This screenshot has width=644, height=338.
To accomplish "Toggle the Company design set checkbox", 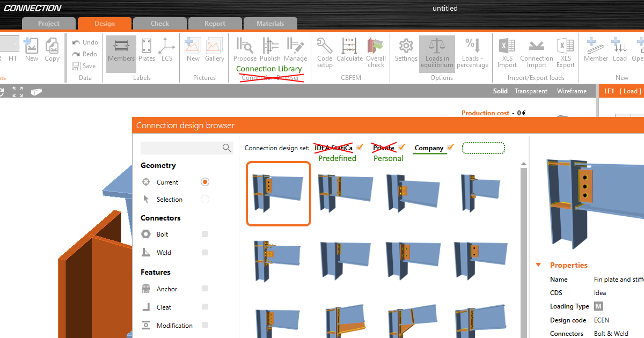I will click(451, 148).
